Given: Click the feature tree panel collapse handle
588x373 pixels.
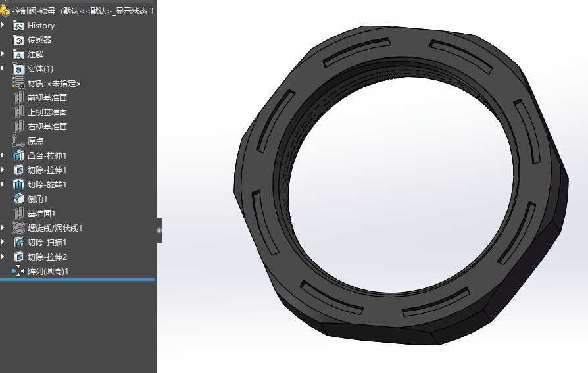Looking at the screenshot, I should (159, 230).
